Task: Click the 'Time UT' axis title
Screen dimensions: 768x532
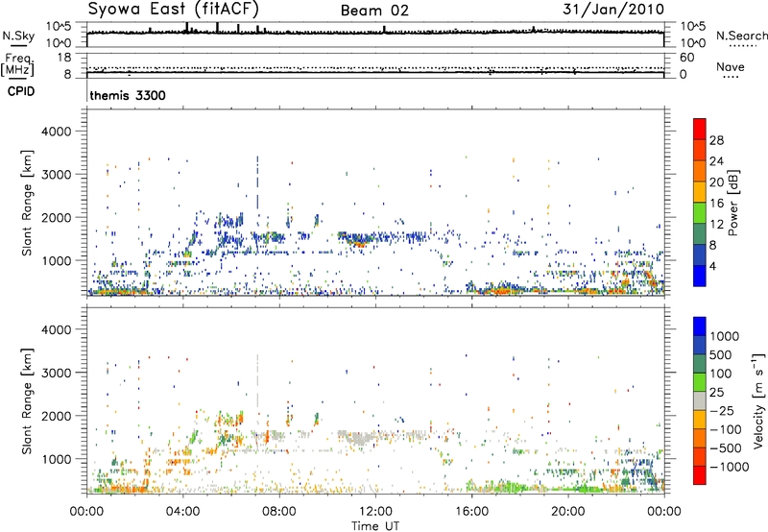Action: 375,526
